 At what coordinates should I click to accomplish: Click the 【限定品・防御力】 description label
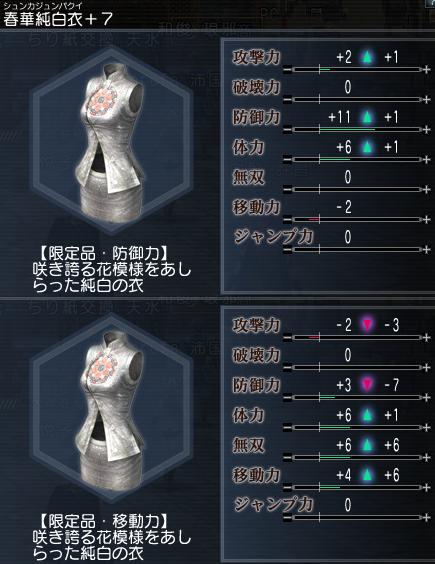[103, 254]
